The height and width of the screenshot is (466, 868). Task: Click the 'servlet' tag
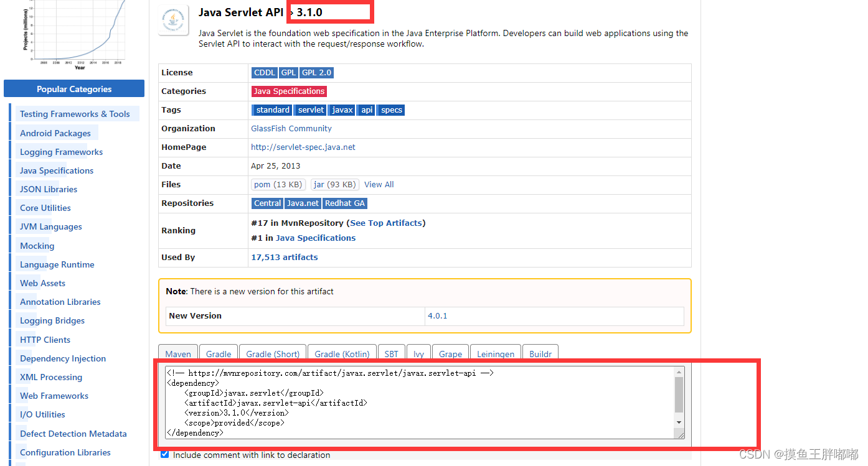click(x=311, y=110)
